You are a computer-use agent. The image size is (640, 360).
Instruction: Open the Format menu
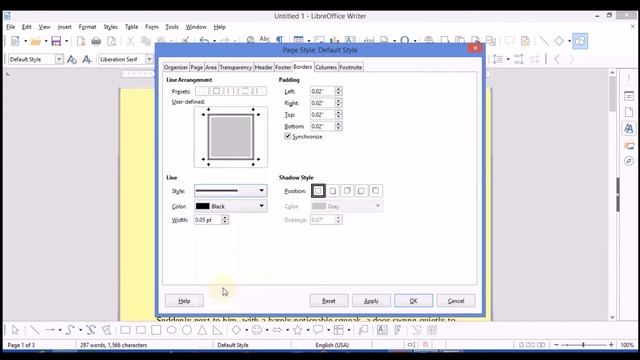[87, 27]
